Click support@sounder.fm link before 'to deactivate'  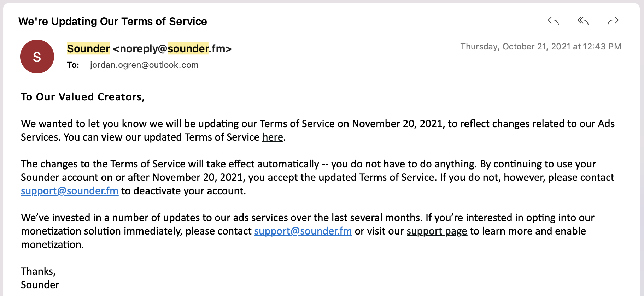[x=70, y=191]
